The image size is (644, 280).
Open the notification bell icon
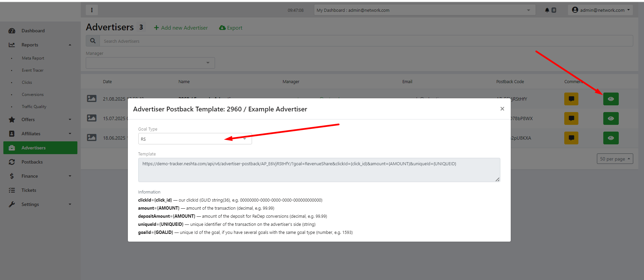tap(547, 10)
